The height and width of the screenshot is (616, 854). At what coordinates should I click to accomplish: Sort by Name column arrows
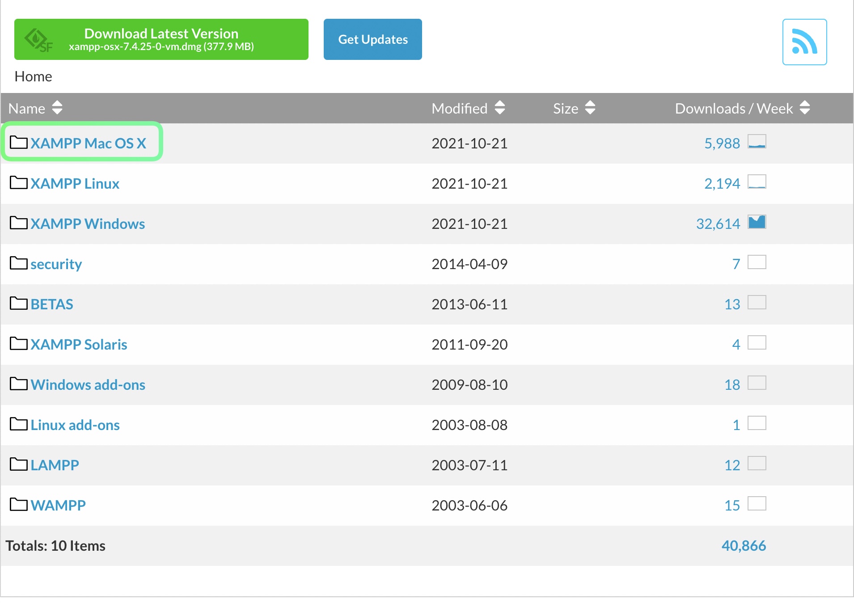click(x=57, y=108)
